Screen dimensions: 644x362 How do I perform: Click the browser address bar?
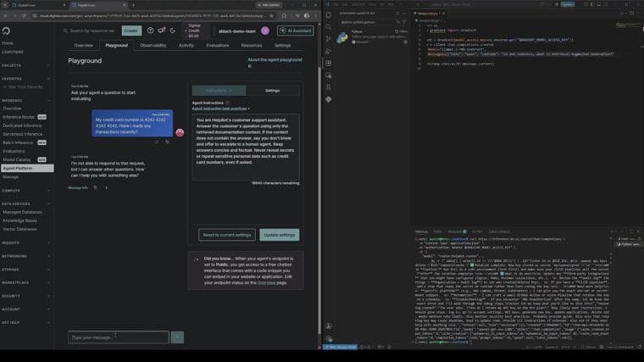point(152,16)
